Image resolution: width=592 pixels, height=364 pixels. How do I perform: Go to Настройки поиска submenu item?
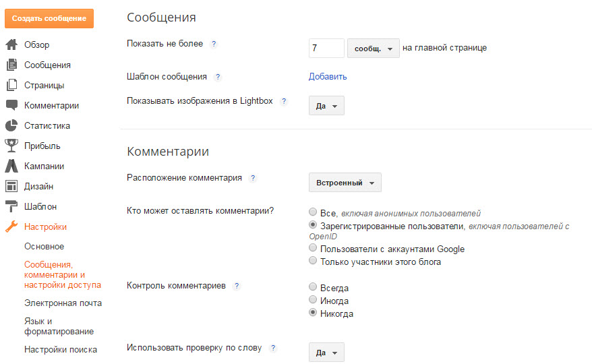[61, 350]
